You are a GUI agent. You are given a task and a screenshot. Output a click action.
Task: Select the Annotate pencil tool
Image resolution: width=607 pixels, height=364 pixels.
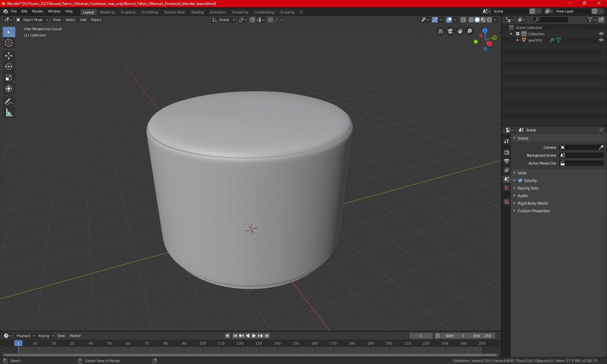coord(9,102)
